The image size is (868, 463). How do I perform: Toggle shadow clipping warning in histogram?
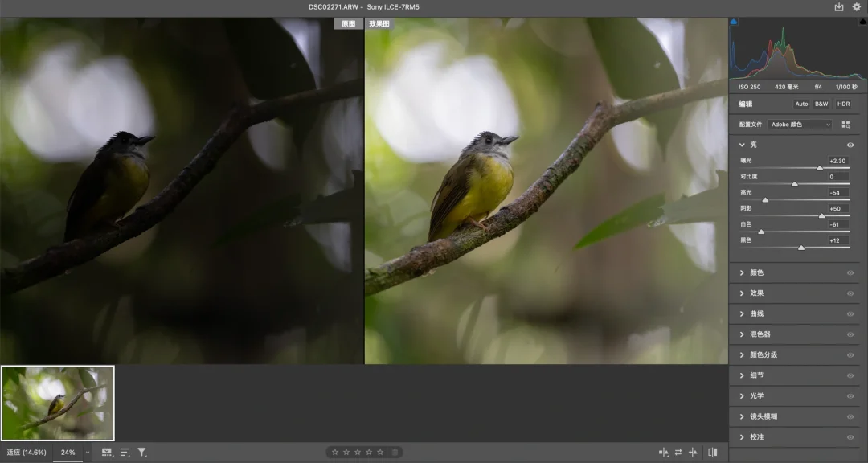pyautogui.click(x=735, y=23)
